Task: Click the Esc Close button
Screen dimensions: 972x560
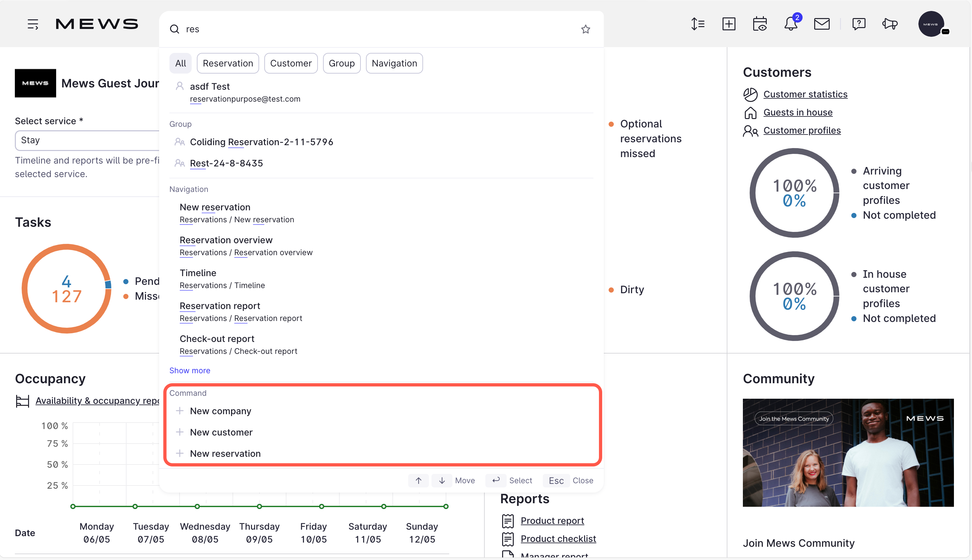Action: [556, 481]
